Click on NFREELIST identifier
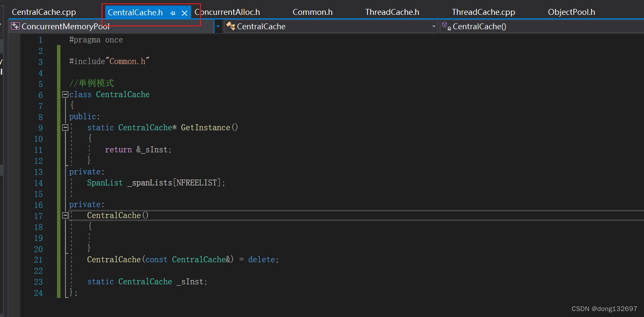This screenshot has height=317, width=644. coord(197,183)
